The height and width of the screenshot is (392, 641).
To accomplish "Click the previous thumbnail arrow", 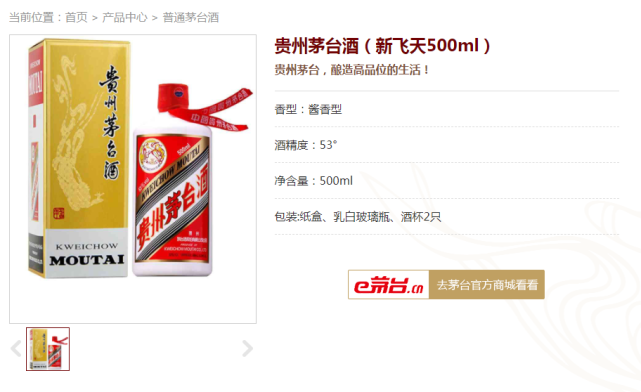I will tap(16, 349).
